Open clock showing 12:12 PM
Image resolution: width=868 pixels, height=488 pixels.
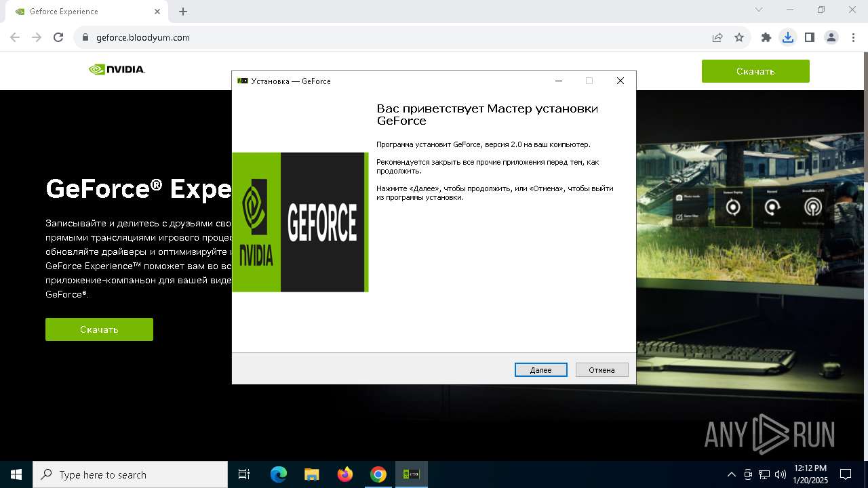click(x=810, y=474)
